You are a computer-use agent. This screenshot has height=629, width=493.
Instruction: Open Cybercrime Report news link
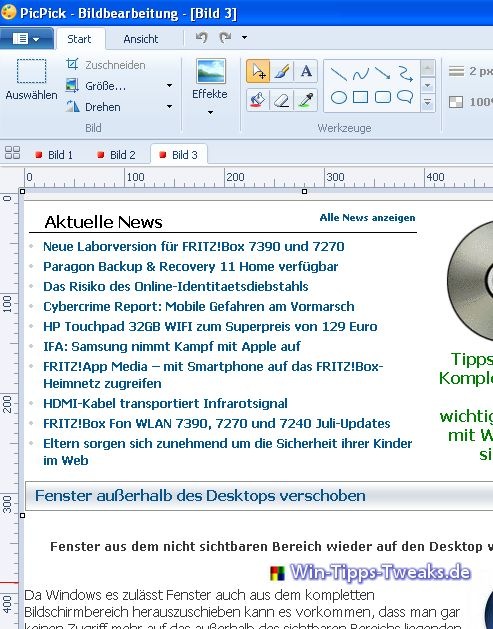point(199,306)
